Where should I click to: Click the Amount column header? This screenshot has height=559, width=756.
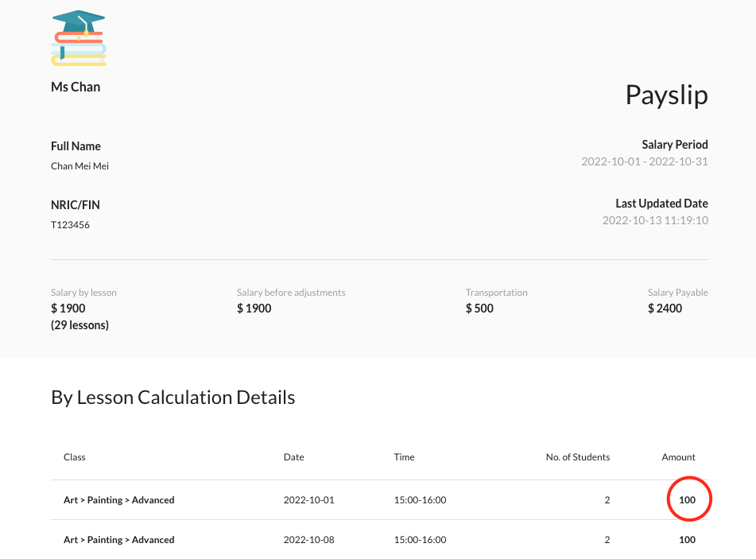[x=678, y=457]
